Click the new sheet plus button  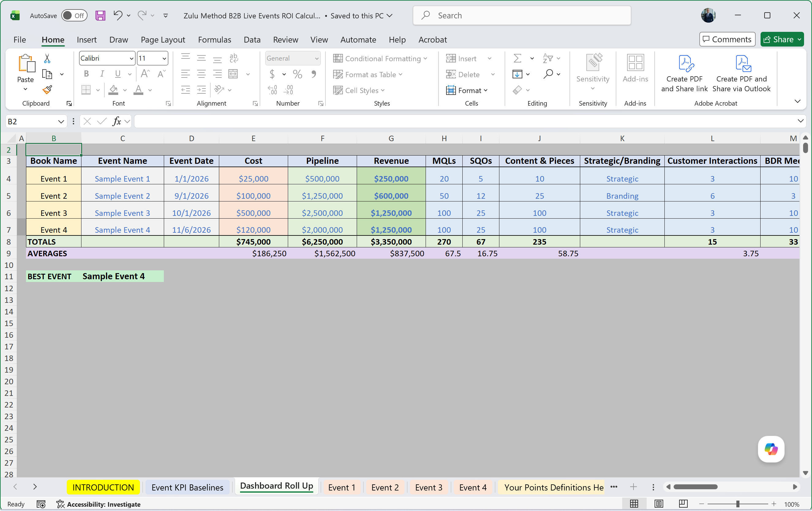coord(633,487)
